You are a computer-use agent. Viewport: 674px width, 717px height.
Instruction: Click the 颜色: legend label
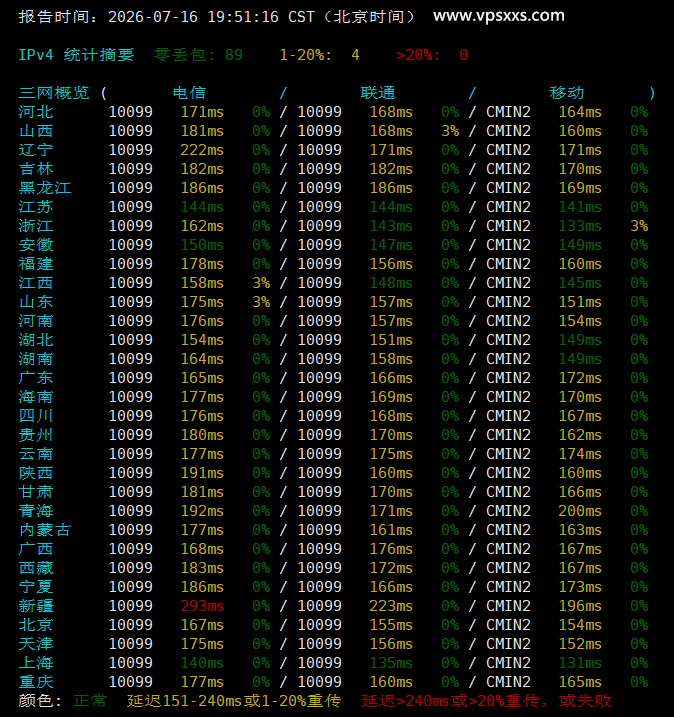[40, 701]
